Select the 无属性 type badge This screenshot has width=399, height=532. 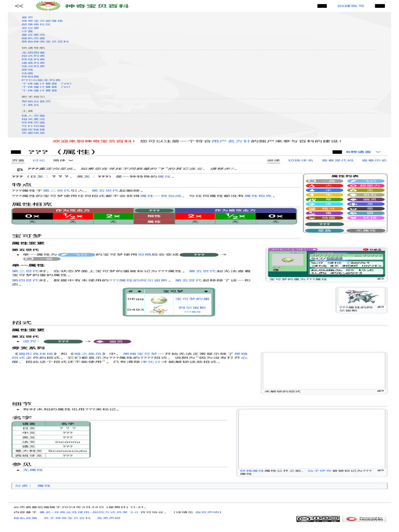pyautogui.click(x=366, y=230)
